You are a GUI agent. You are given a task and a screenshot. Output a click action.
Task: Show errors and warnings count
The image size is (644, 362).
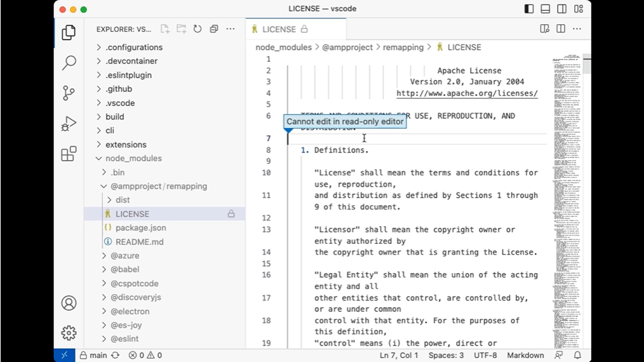click(145, 355)
